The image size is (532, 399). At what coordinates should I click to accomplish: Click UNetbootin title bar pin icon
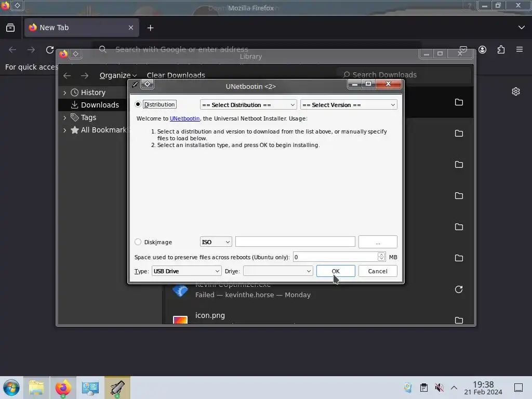point(148,84)
